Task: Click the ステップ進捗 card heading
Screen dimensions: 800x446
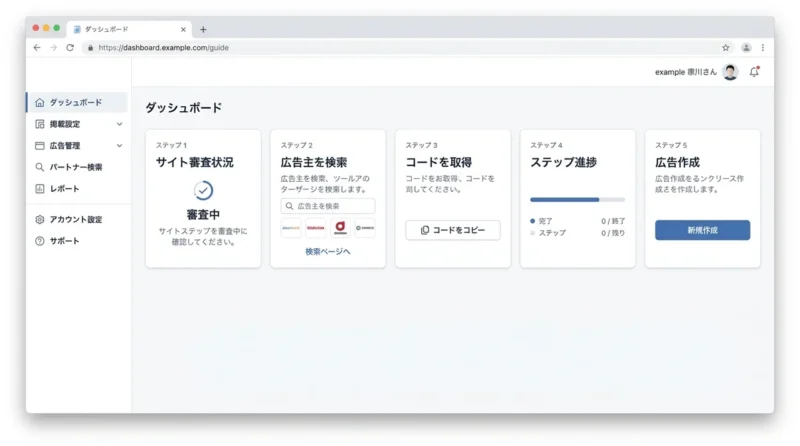Action: coord(563,162)
